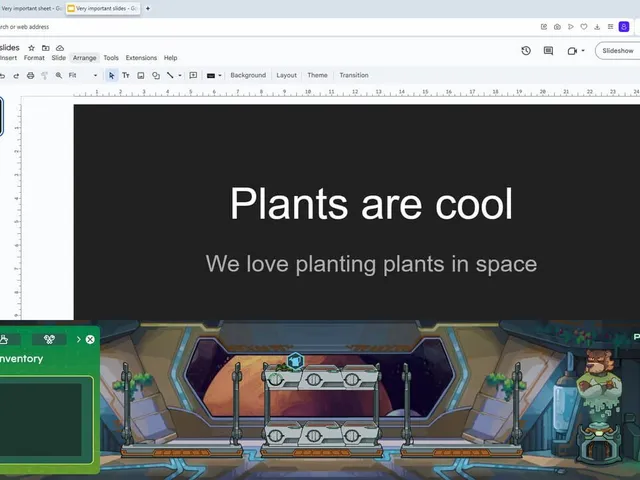Open the Fit zoom dropdown

coord(83,75)
